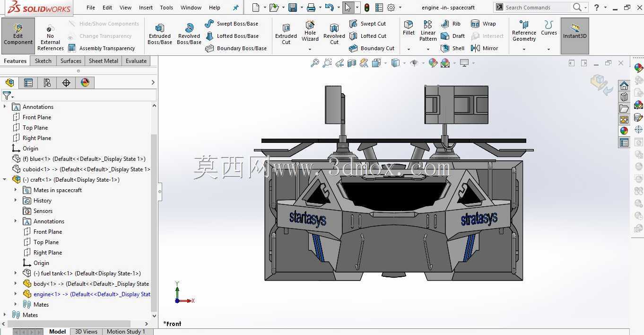Click the feature tree vertical scrollbar
The width and height of the screenshot is (644, 335).
pos(154,222)
